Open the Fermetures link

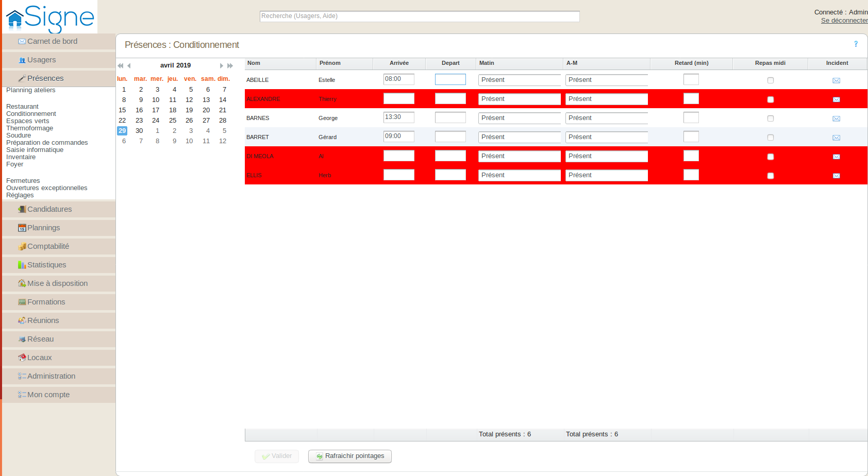23,181
